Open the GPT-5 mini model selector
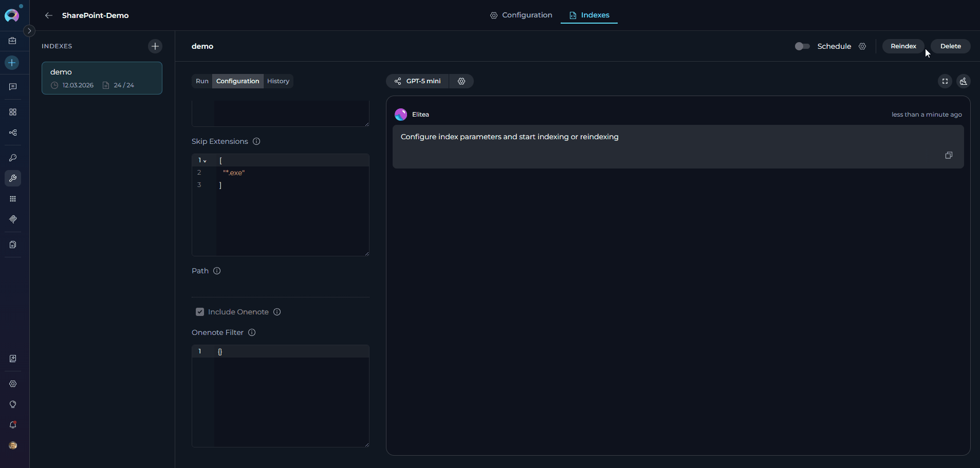The width and height of the screenshot is (980, 468). click(417, 81)
